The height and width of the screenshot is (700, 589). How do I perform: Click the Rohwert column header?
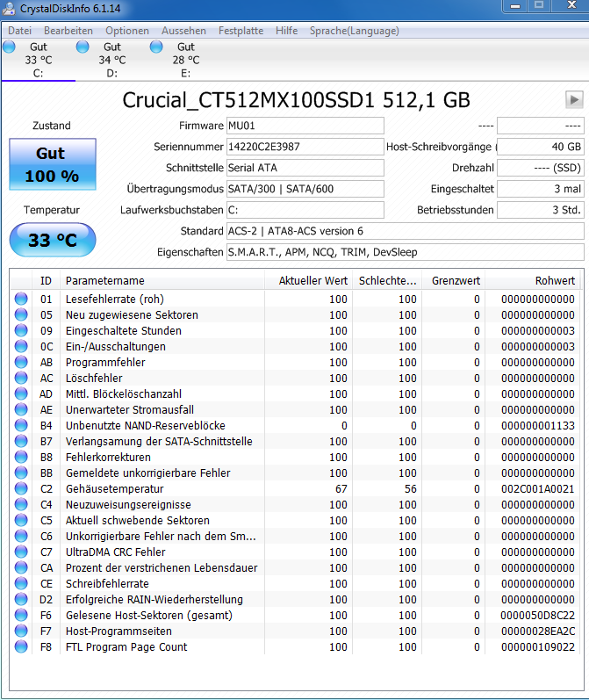pyautogui.click(x=533, y=281)
